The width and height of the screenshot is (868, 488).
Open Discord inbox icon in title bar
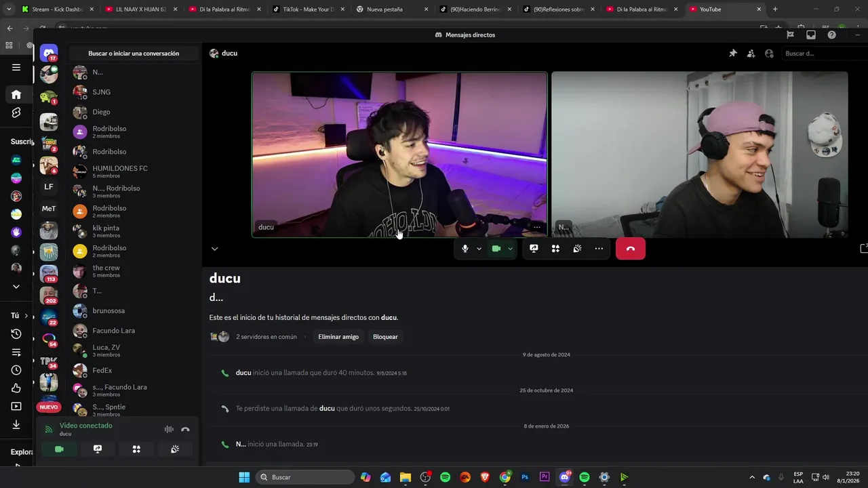811,35
